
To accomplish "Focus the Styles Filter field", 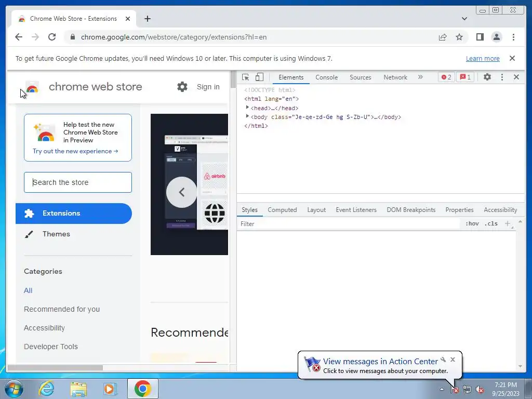I will (x=350, y=223).
